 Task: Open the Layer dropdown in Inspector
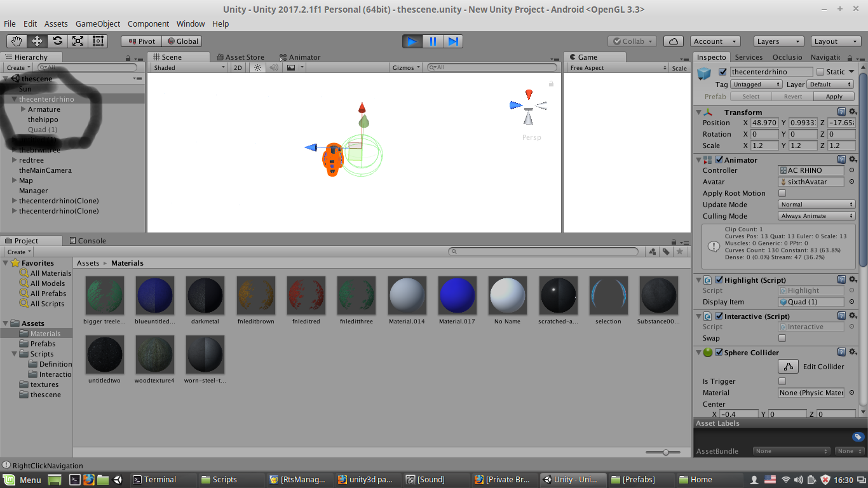pos(830,85)
